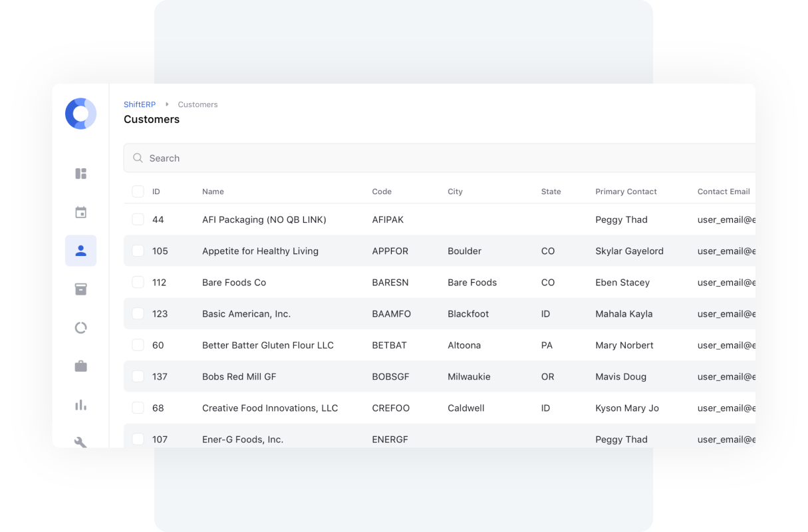Open the bar chart reports icon
The image size is (808, 532).
tap(80, 405)
